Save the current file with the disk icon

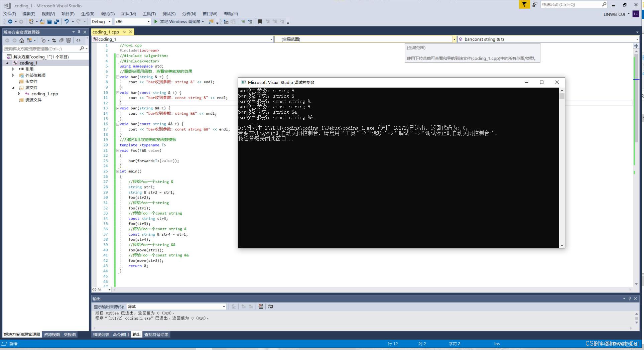[x=49, y=21]
